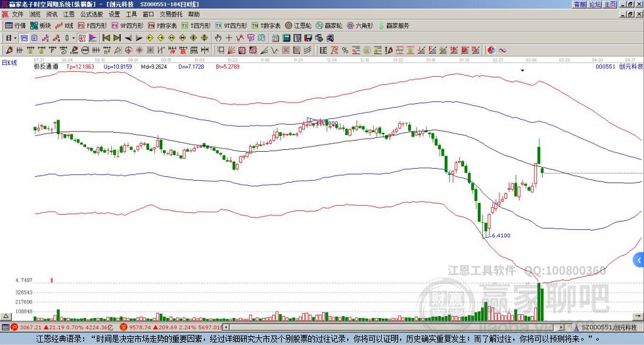Click the Tp=12.1863 indicator value
The image size is (644, 345).
(80, 66)
